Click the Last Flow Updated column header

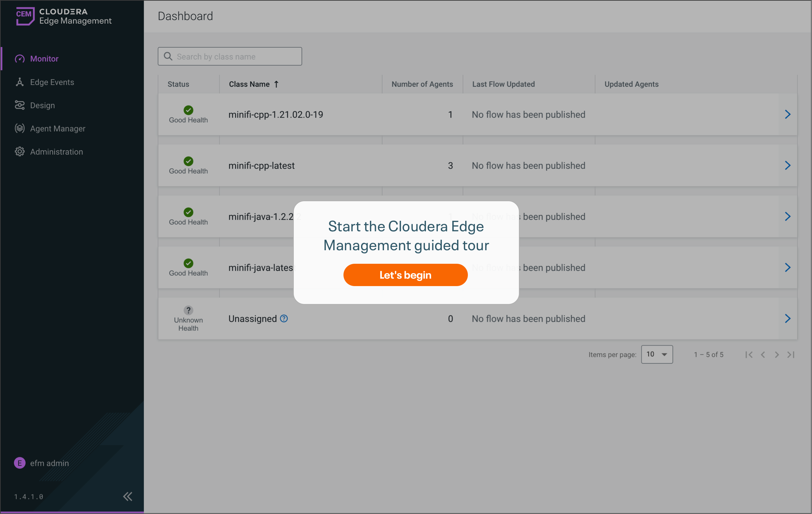503,84
